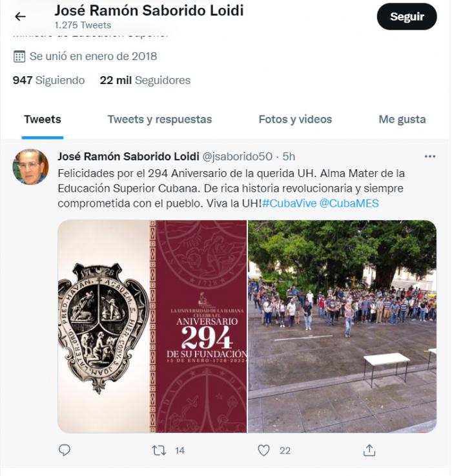The image size is (452, 476).
Task: Open José Ramón's profile avatar
Action: [30, 167]
